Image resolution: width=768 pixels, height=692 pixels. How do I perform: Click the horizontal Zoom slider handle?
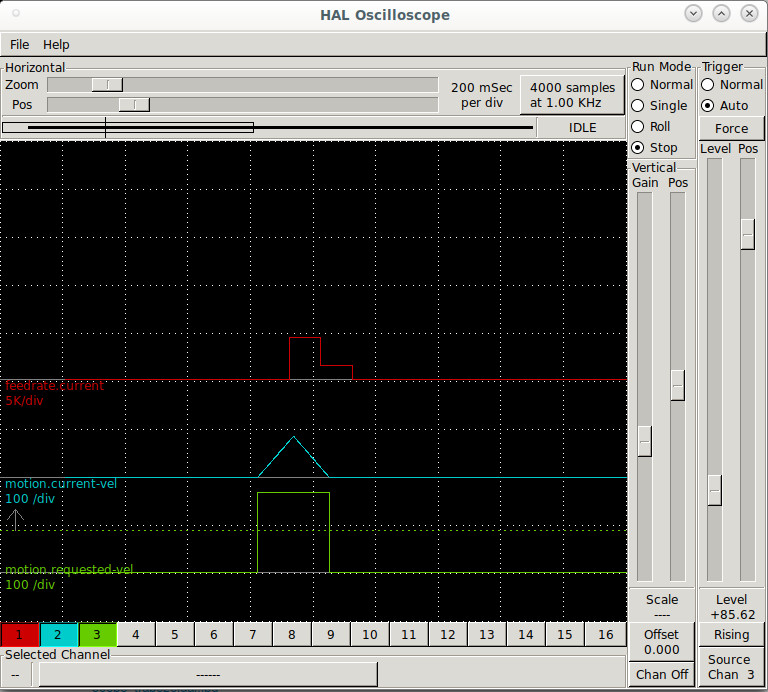click(x=107, y=85)
